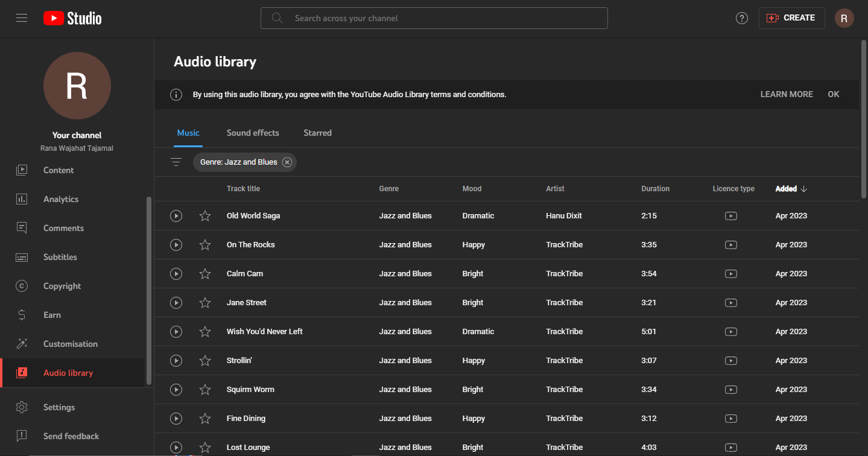This screenshot has width=868, height=456.
Task: Star the track Lost Lounge
Action: pos(205,448)
